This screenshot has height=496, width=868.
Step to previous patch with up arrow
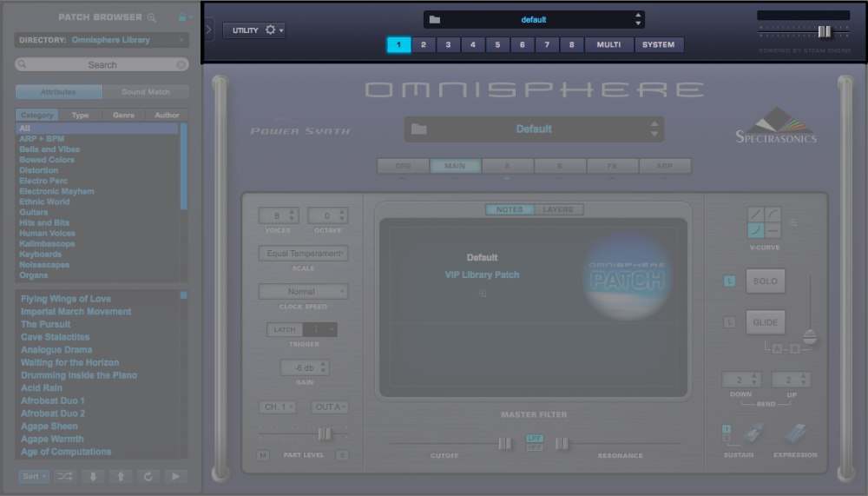pos(120,476)
